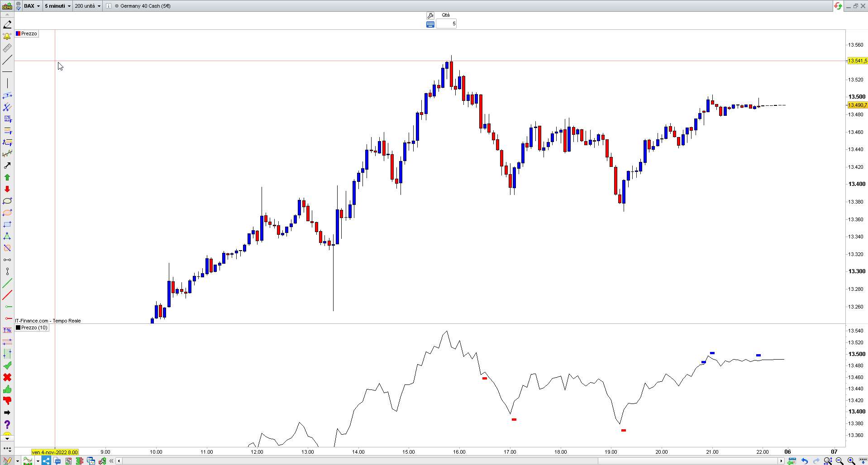Place a red X mark on chart
Screen dimensions: 868x465
[x=7, y=377]
